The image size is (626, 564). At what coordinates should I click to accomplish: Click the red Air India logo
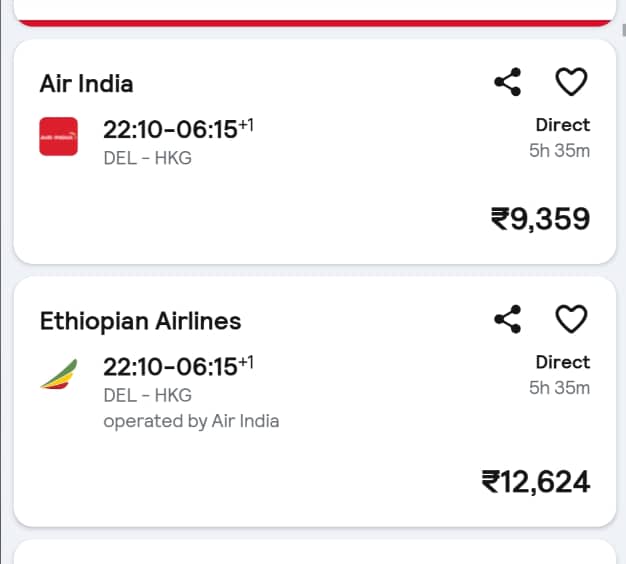58,136
